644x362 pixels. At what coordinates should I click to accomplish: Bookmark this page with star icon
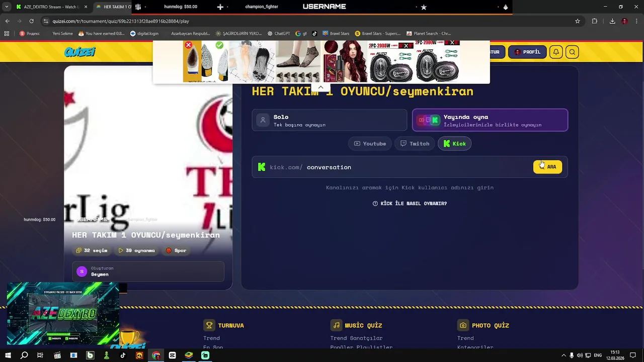(578, 21)
